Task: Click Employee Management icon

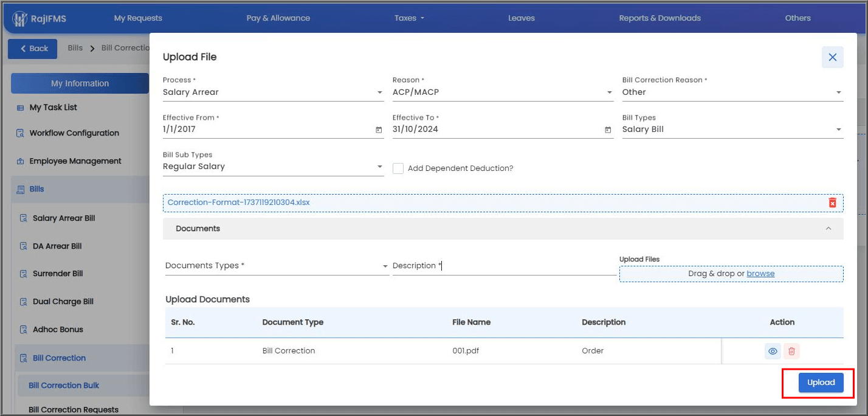Action: [20, 161]
